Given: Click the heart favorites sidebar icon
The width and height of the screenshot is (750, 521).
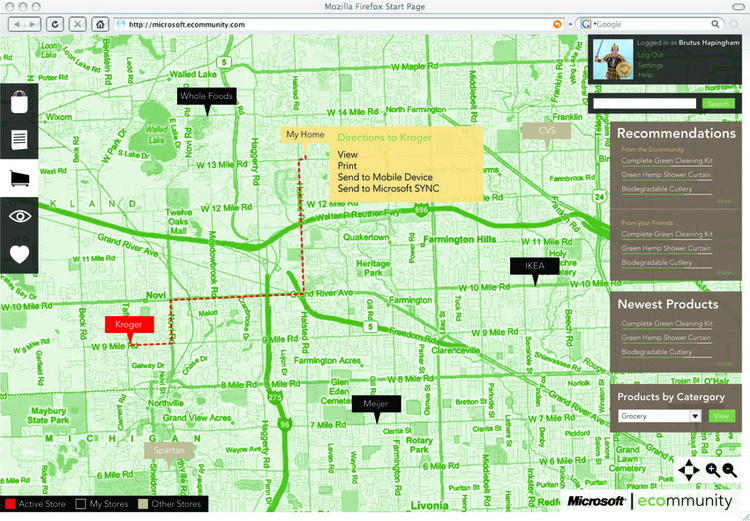Looking at the screenshot, I should (x=18, y=254).
